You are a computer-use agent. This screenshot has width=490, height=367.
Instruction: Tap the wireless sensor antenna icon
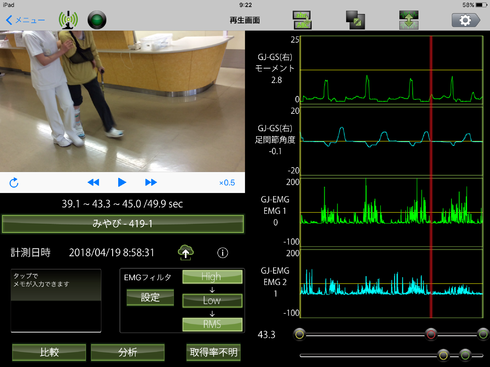(68, 20)
